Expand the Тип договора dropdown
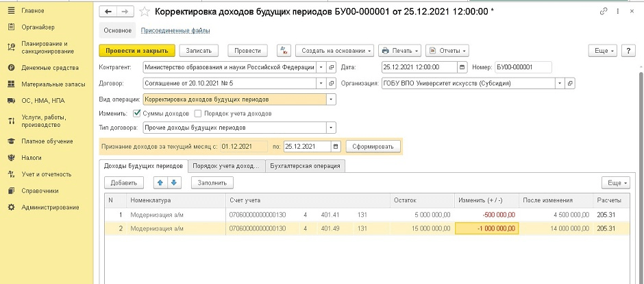 tap(332, 128)
